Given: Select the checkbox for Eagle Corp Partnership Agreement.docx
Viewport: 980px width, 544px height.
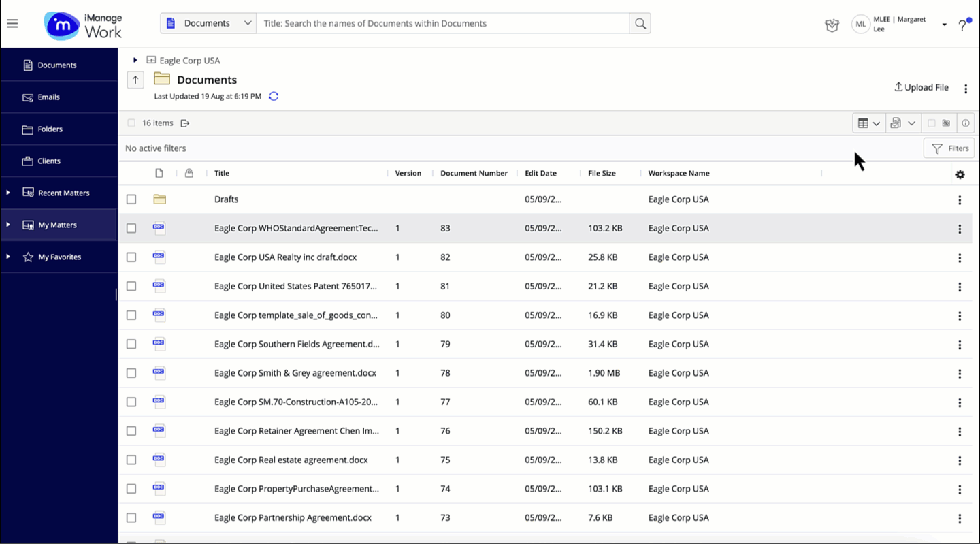Looking at the screenshot, I should point(131,517).
